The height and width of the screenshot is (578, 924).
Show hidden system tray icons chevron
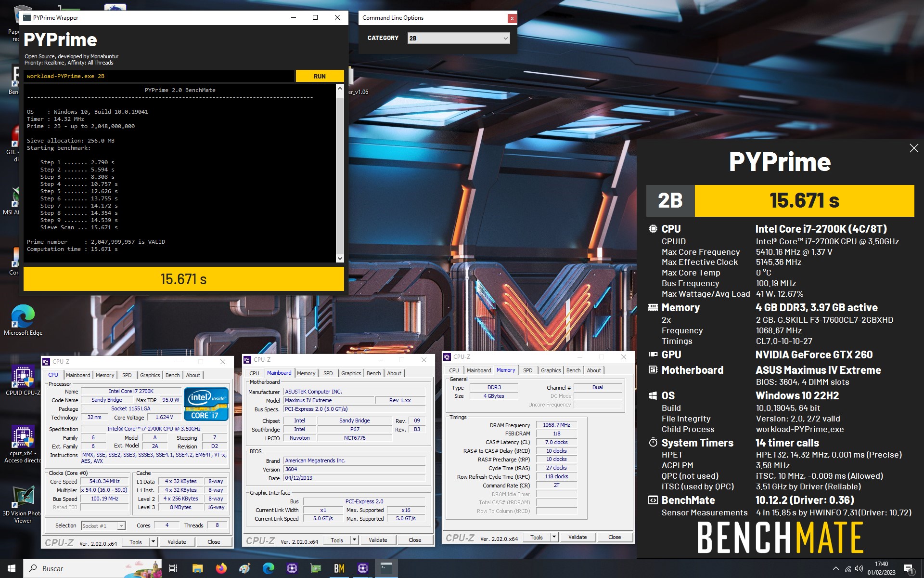coord(836,569)
